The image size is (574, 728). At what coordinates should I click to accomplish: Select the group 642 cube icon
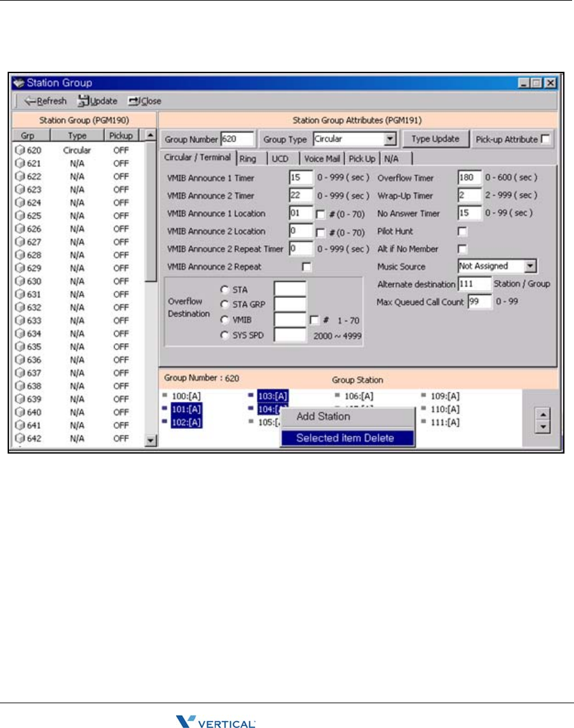(x=20, y=438)
